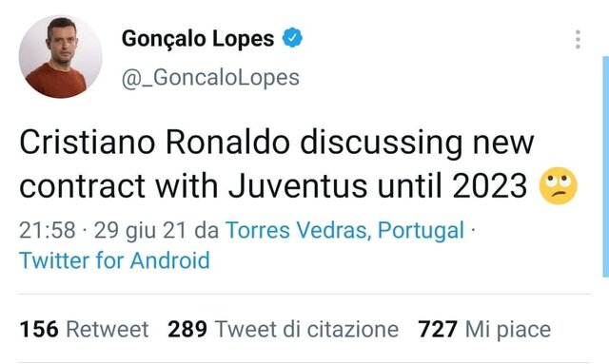Open the @_GoncaloLopes handle
Image resolution: width=609 pixels, height=364 pixels.
210,78
